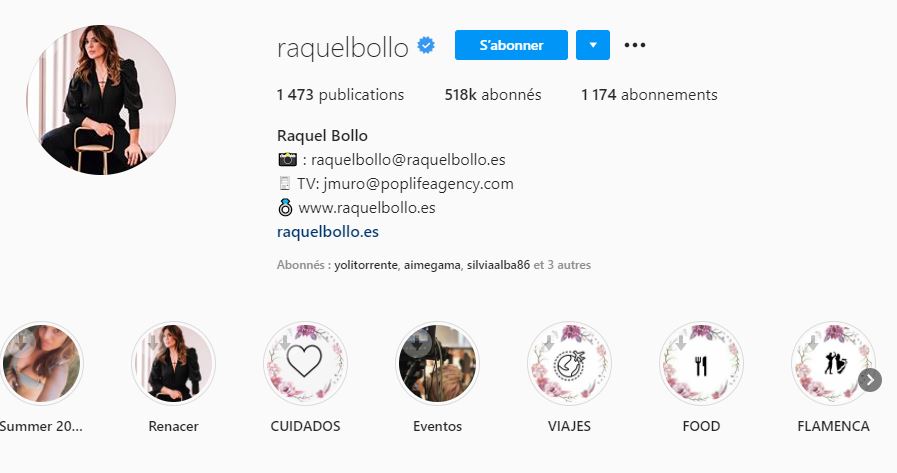Open the Summer 20... highlight
This screenshot has height=473, width=897.
pyautogui.click(x=42, y=363)
